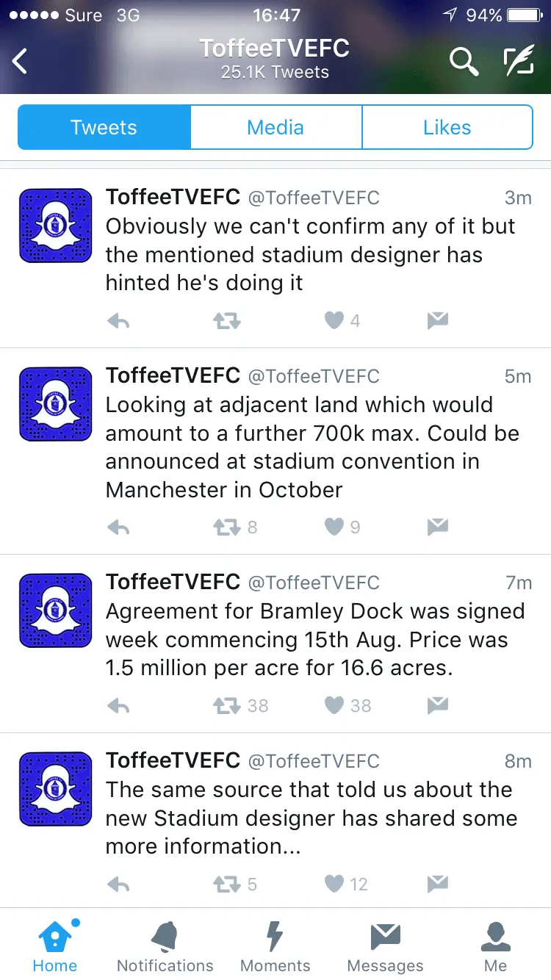Screen dimensions: 551x980
Task: Go to Home in bottom bar
Action: point(55,946)
